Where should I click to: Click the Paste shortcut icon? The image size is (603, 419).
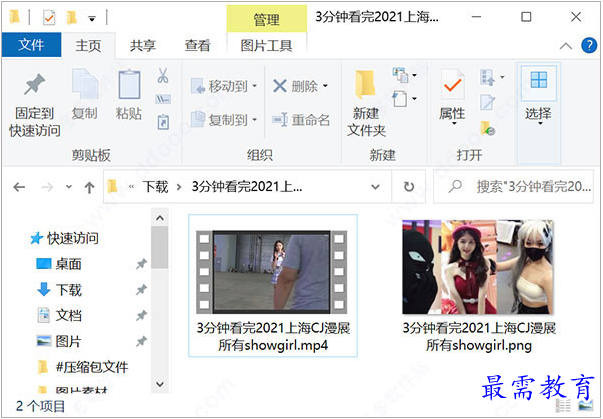coord(163,122)
